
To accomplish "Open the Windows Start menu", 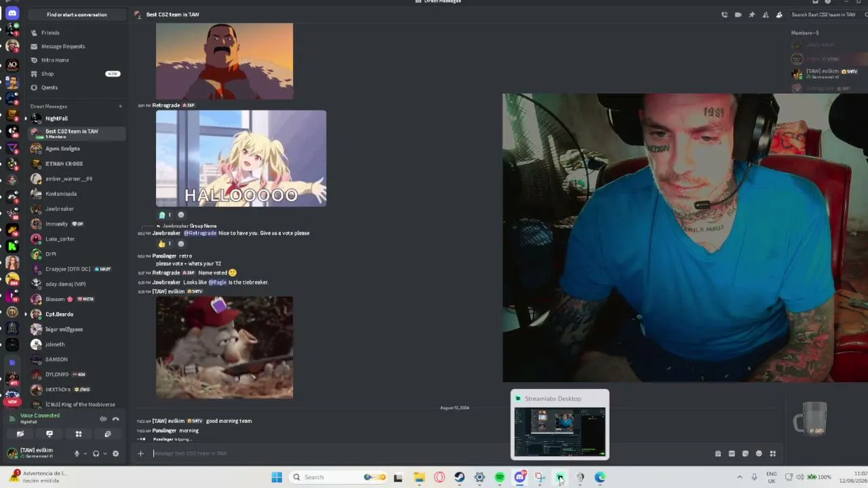I will tap(277, 477).
